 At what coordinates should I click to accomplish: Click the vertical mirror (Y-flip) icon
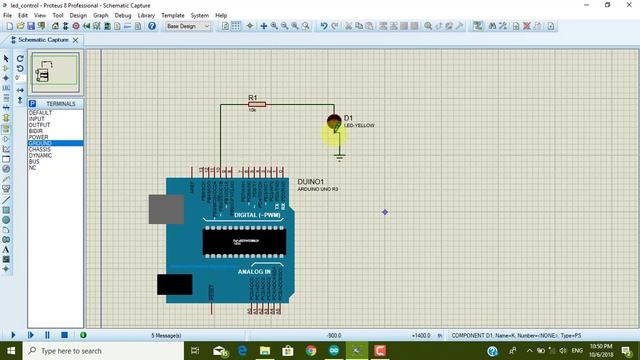click(x=20, y=100)
